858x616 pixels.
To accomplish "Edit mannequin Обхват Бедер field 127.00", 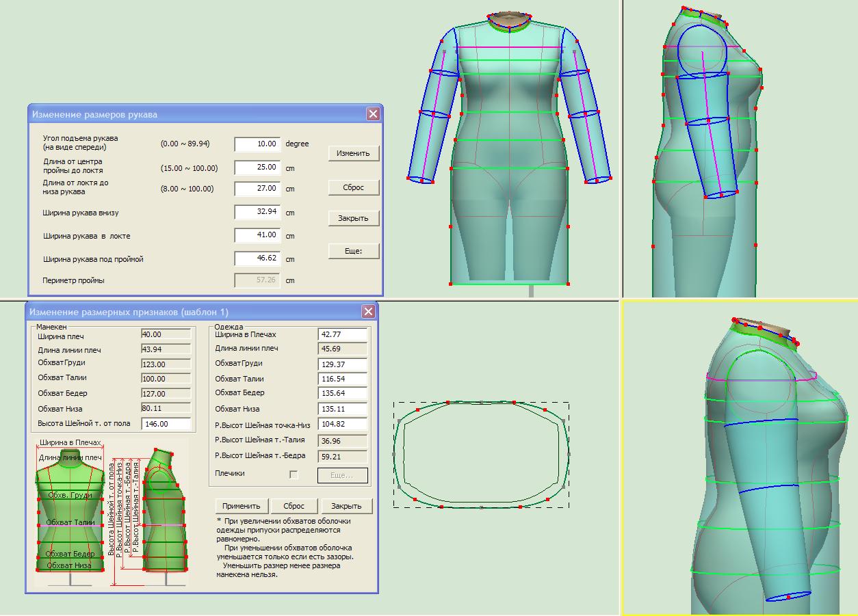I will pyautogui.click(x=166, y=394).
